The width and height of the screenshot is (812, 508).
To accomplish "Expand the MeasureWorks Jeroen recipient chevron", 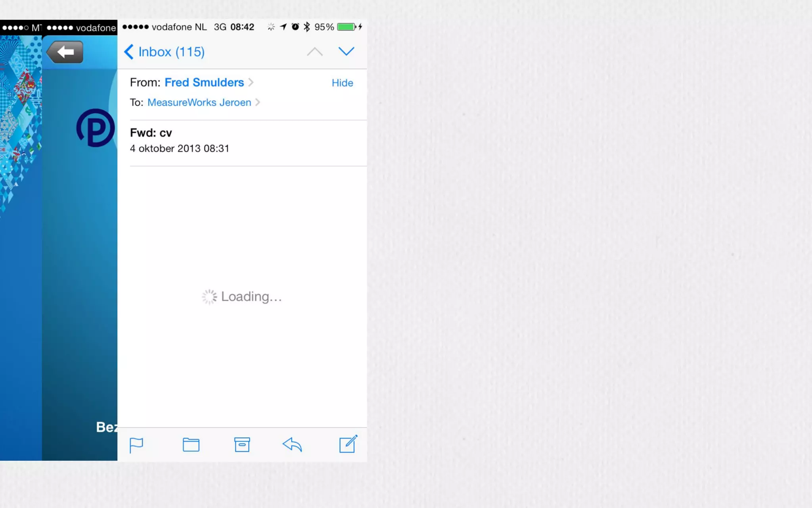I will [x=258, y=102].
